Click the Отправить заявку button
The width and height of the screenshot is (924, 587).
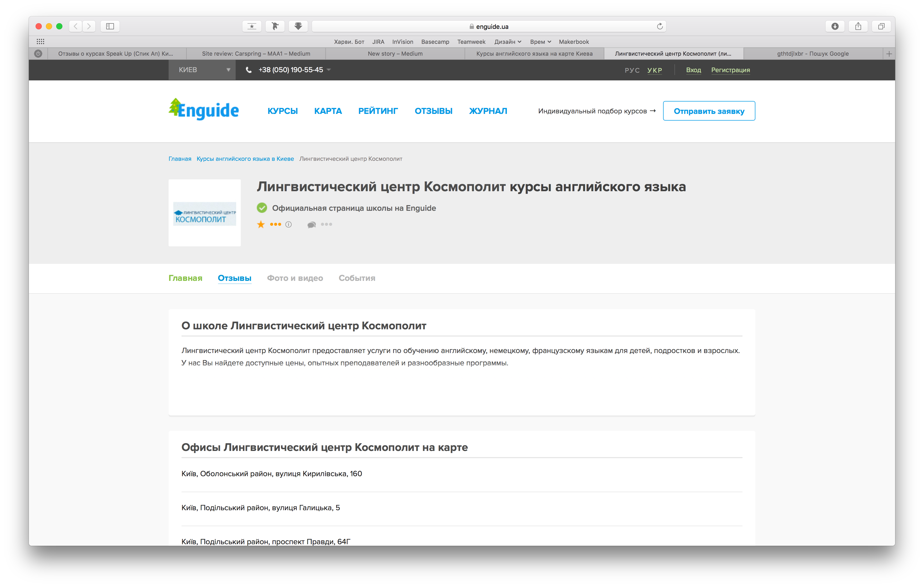pyautogui.click(x=709, y=111)
